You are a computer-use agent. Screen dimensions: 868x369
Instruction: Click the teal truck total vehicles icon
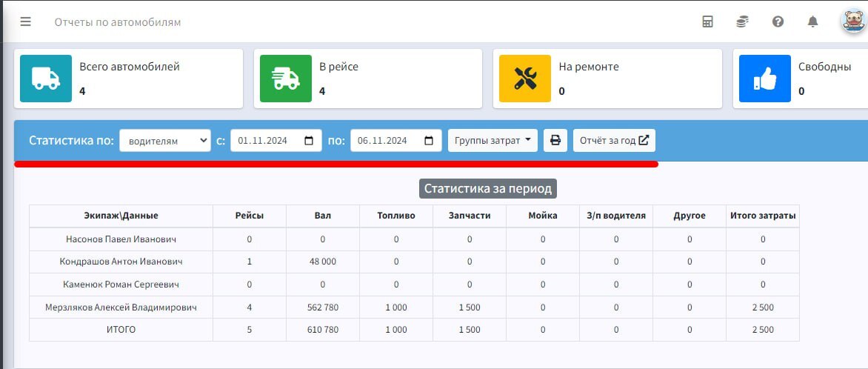pyautogui.click(x=46, y=79)
